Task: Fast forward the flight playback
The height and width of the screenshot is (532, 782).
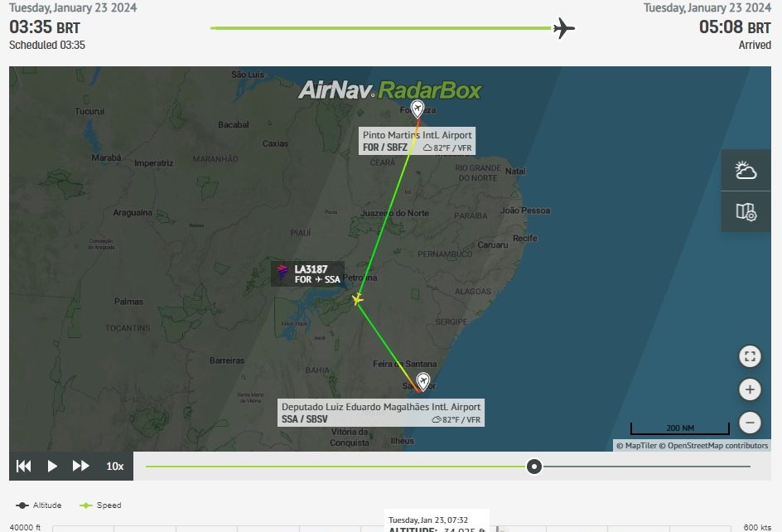Action: pos(81,467)
